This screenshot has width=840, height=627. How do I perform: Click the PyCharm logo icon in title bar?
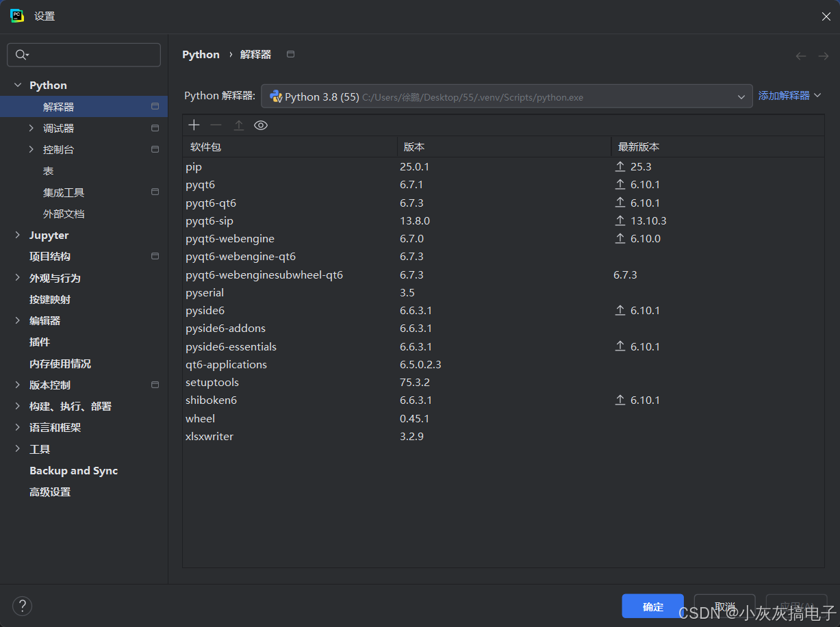tap(17, 16)
